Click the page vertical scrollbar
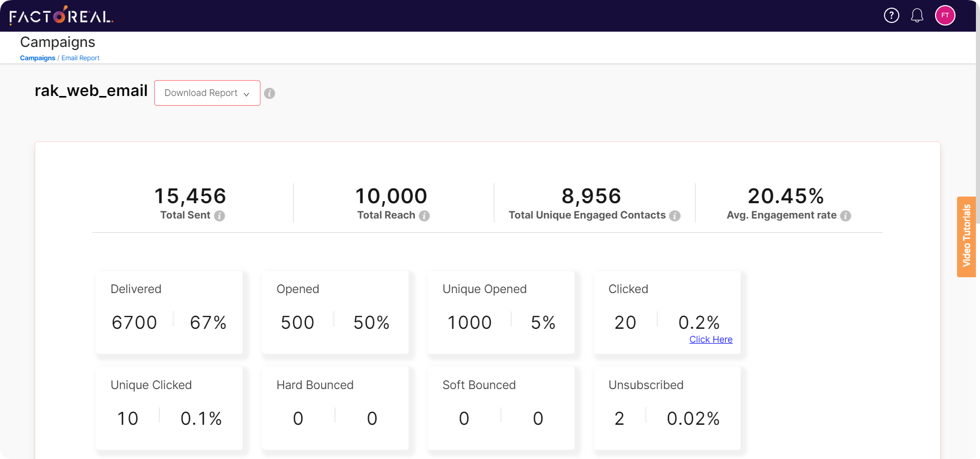The height and width of the screenshot is (459, 980). point(977,128)
